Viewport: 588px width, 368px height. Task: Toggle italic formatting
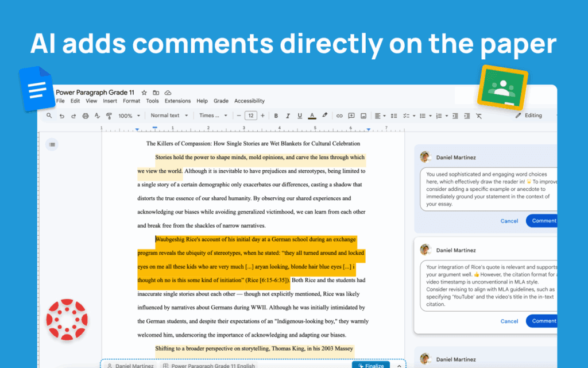(x=288, y=116)
